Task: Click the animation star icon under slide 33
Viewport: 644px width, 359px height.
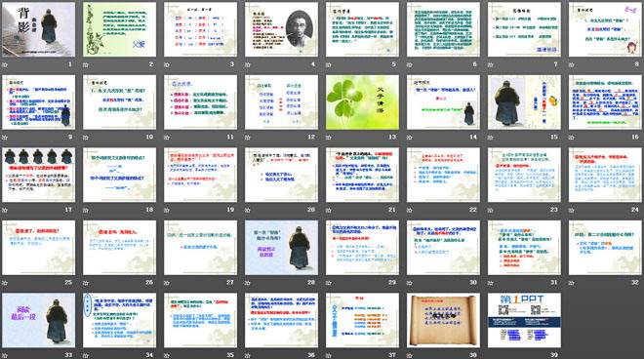Action: tap(5, 355)
